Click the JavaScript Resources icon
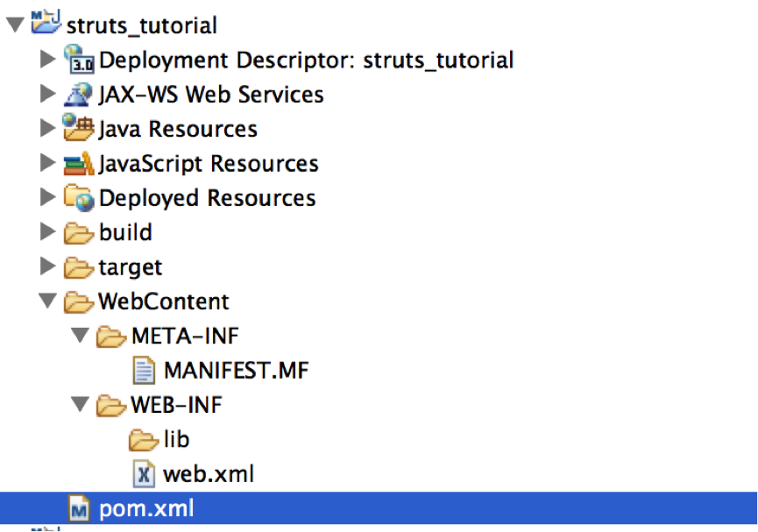Screen dimensions: 758x532 [76, 163]
